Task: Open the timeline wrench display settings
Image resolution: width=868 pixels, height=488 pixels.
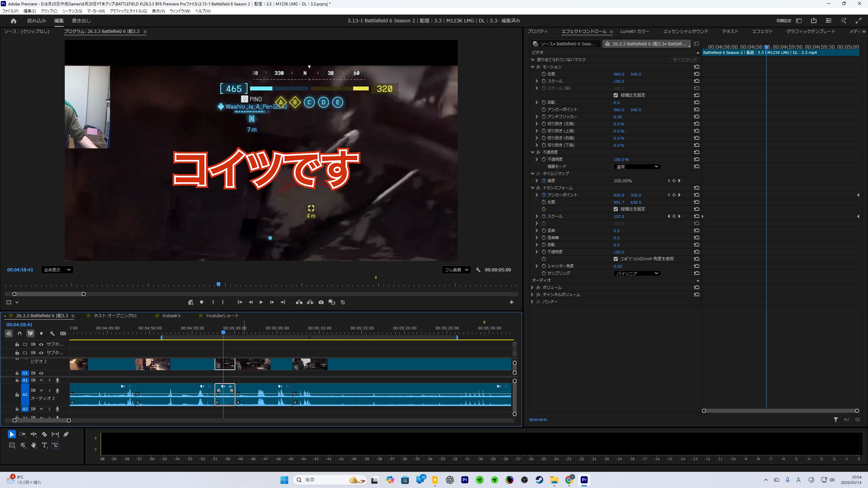Action: pos(52,333)
